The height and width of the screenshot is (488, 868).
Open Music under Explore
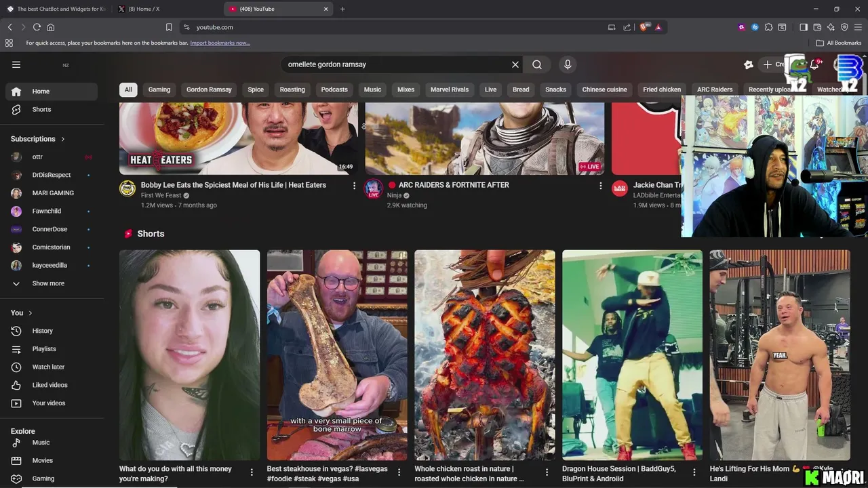[52, 443]
